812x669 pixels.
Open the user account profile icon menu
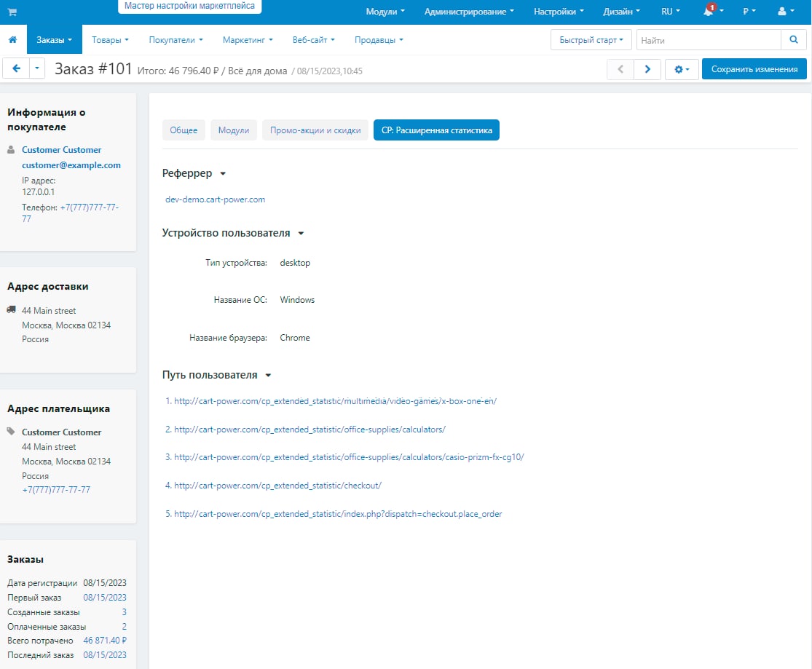click(x=782, y=12)
